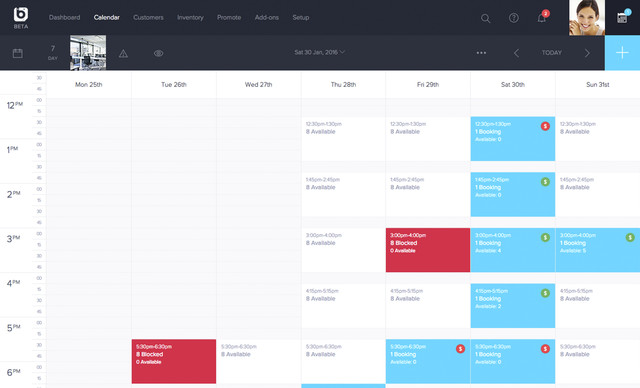
Task: Select the Tue 26th column header
Action: (x=174, y=84)
